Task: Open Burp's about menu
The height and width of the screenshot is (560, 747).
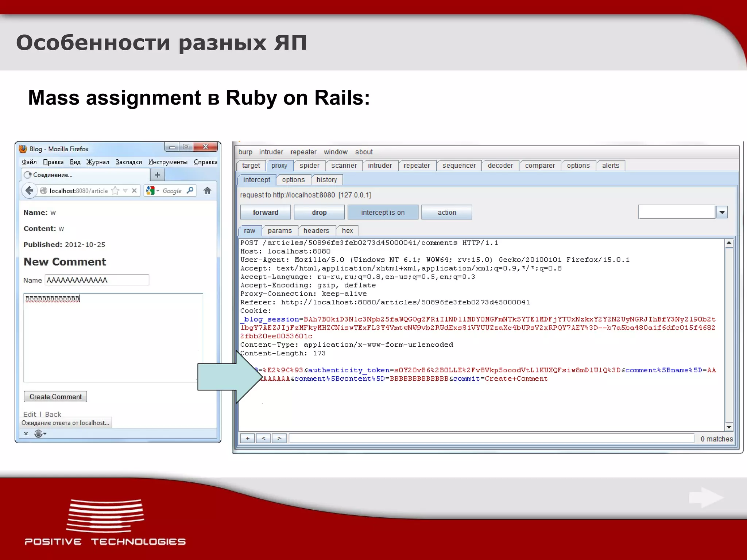Action: [x=364, y=152]
